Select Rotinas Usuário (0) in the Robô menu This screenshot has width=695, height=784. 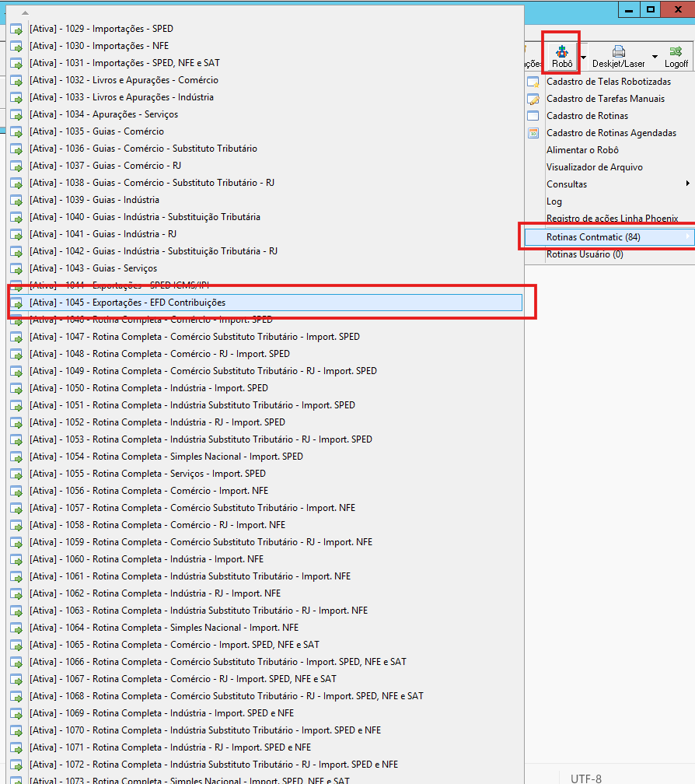coord(585,254)
